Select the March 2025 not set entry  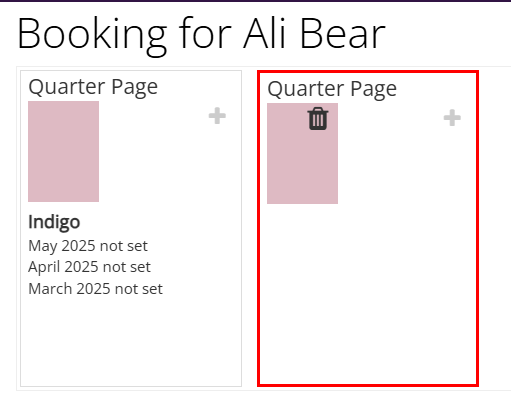click(x=96, y=289)
